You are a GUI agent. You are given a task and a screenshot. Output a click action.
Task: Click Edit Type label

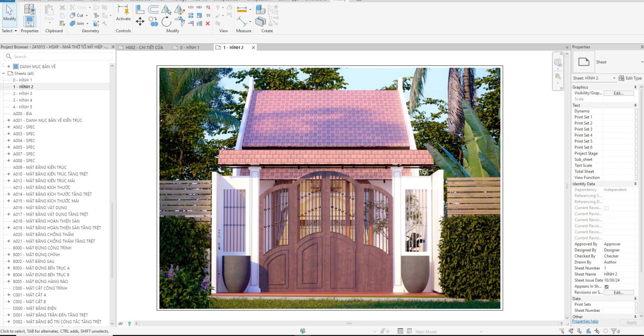pyautogui.click(x=634, y=78)
